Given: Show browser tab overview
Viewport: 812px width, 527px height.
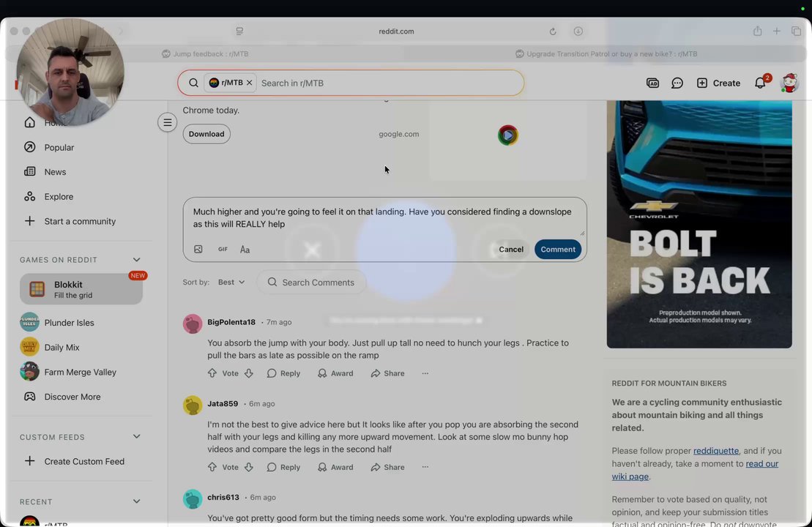Looking at the screenshot, I should point(796,31).
